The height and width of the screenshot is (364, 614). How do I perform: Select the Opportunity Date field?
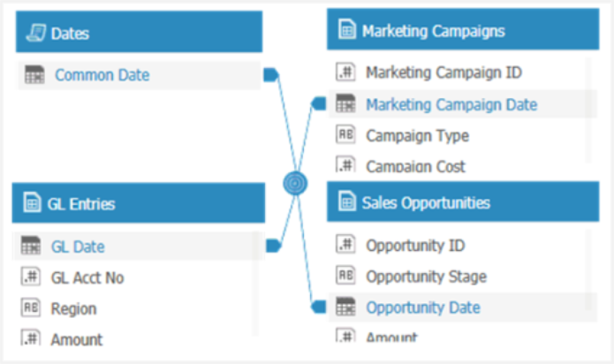[x=463, y=307]
